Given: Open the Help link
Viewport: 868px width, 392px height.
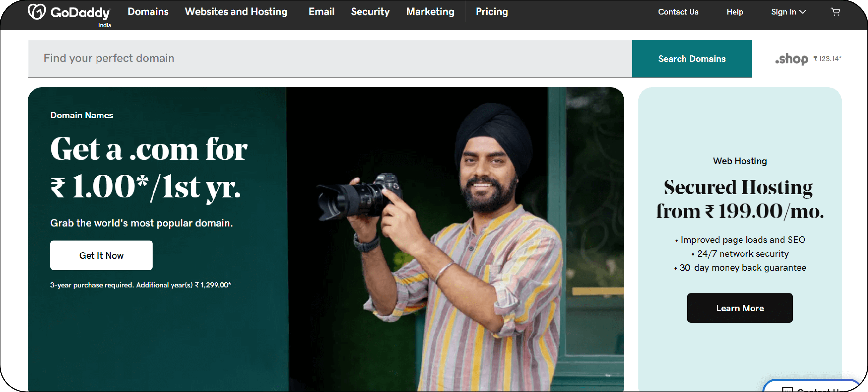Looking at the screenshot, I should coord(735,12).
